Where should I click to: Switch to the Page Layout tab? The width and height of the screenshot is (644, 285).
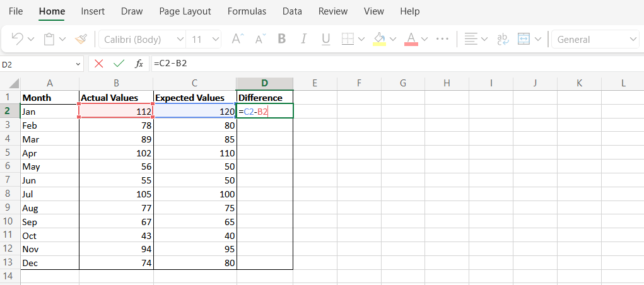pos(185,11)
